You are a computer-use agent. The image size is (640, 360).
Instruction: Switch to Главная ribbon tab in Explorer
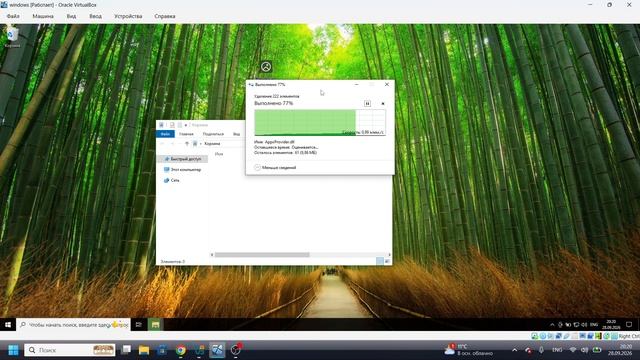tap(186, 134)
